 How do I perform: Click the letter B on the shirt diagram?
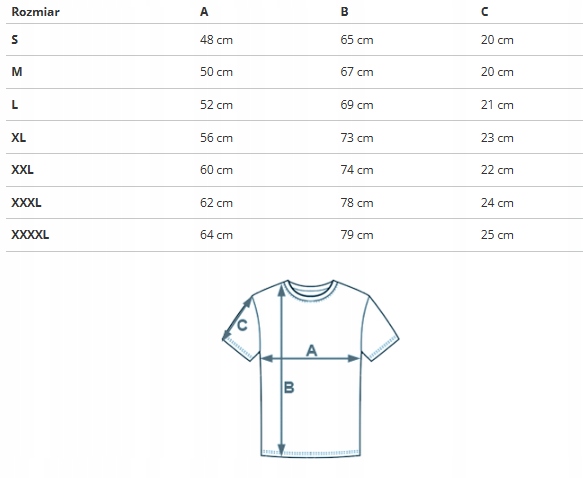click(289, 388)
